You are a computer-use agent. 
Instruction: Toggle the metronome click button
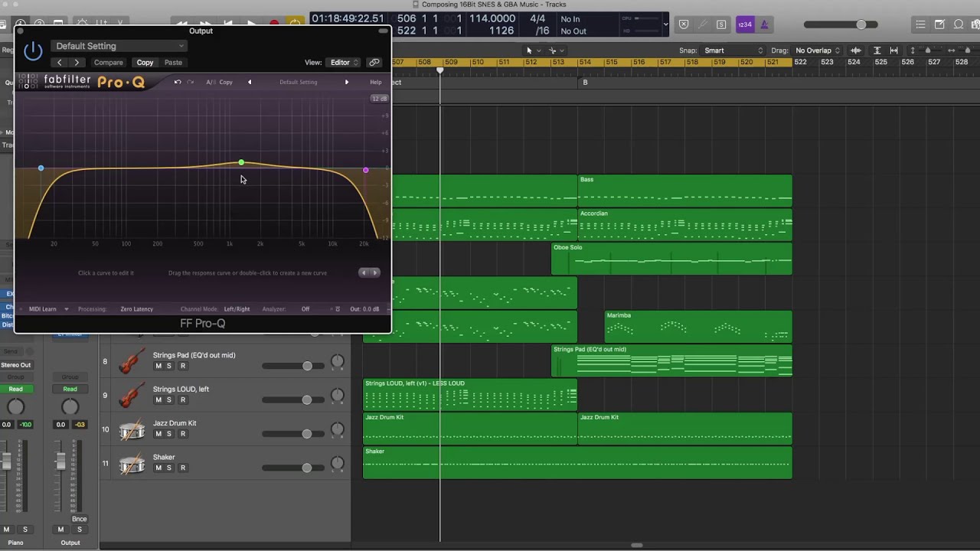764,24
